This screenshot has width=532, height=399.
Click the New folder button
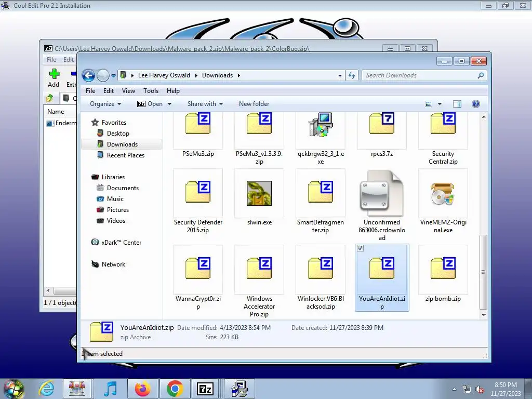coord(254,104)
